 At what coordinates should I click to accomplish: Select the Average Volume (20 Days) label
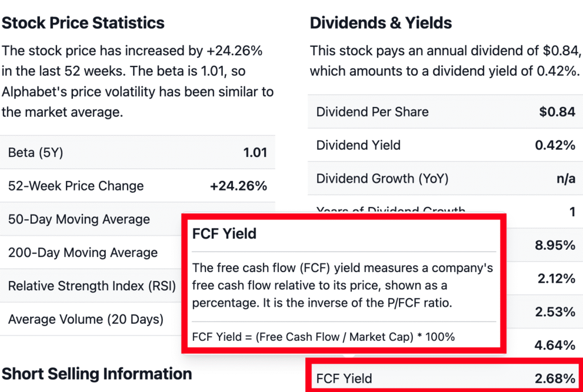[85, 320]
